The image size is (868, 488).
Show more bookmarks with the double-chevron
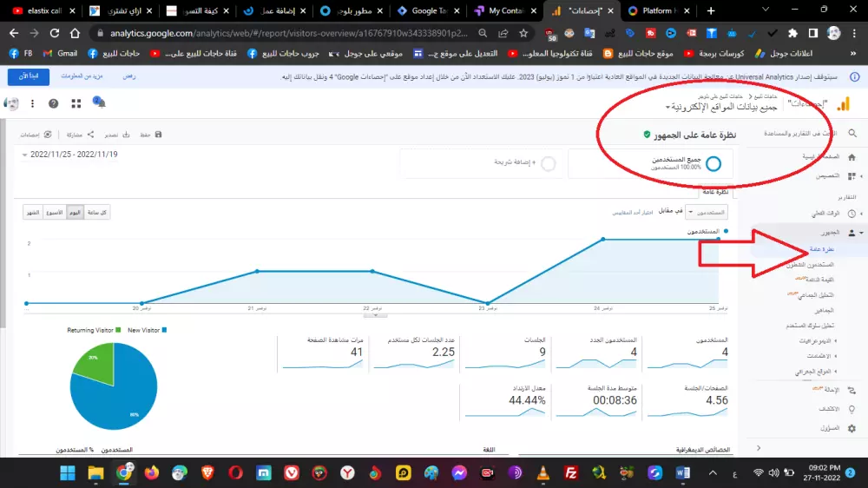(853, 54)
